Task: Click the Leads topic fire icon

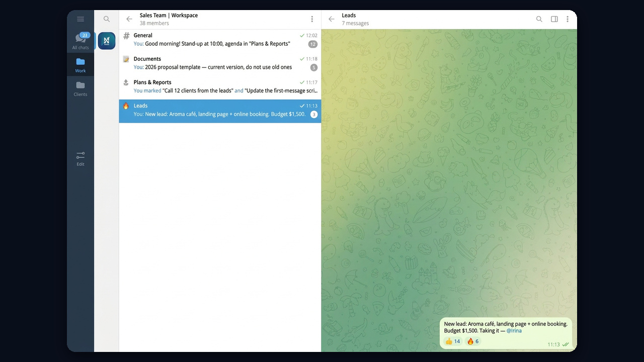Action: click(126, 106)
